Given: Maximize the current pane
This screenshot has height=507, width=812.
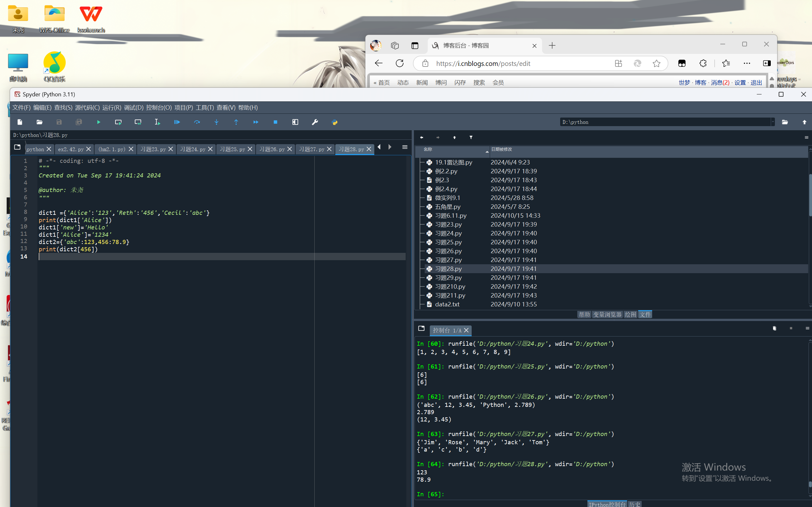Looking at the screenshot, I should [x=295, y=122].
